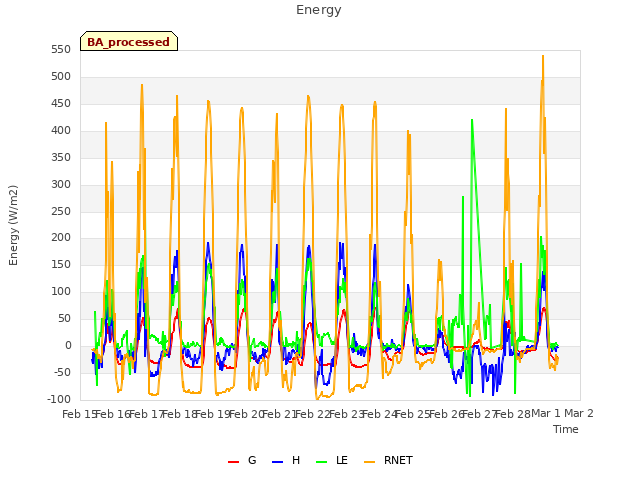Click the green LE spike near Feb 27
Viewport: 640px width, 480px height.
tap(472, 120)
